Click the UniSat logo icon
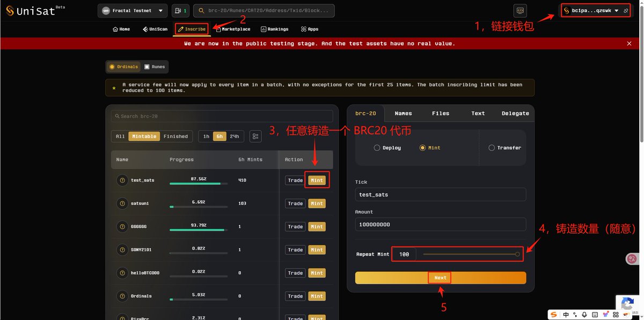Image resolution: width=644 pixels, height=320 pixels. [x=10, y=11]
